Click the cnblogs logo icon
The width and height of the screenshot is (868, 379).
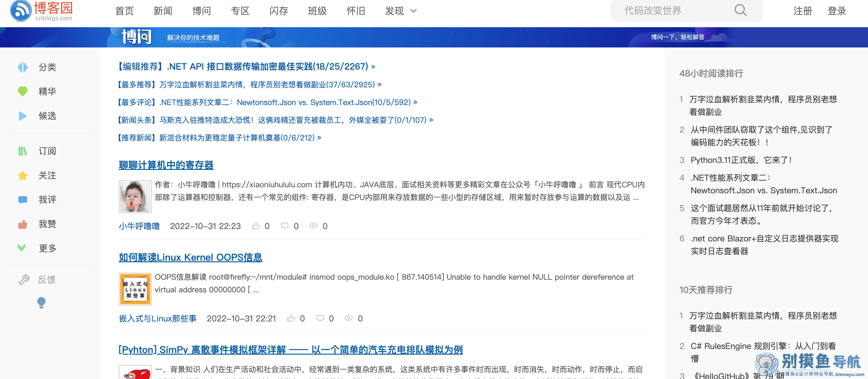(21, 10)
